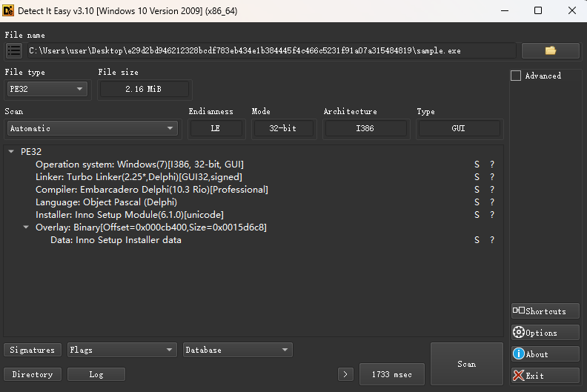Viewport: 587px width, 392px height.
Task: Click the File size 2.16 MiB field
Action: (x=144, y=89)
